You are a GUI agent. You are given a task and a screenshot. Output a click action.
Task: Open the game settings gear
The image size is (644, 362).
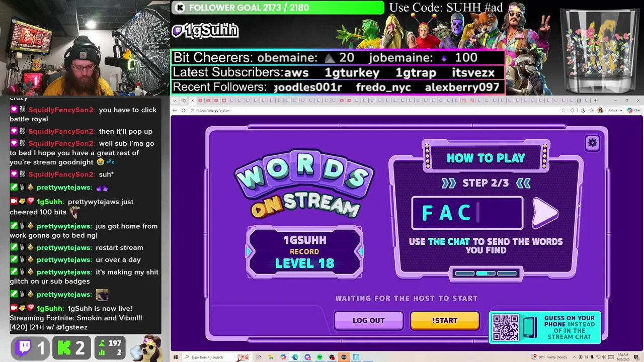pos(592,143)
